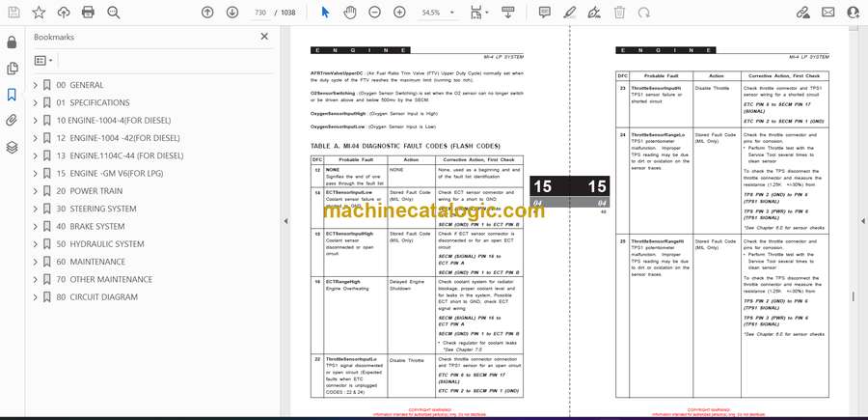Viewport: 868px width, 420px height.
Task: Jump to 01 SPECIFICATIONS bookmark
Action: click(x=93, y=103)
